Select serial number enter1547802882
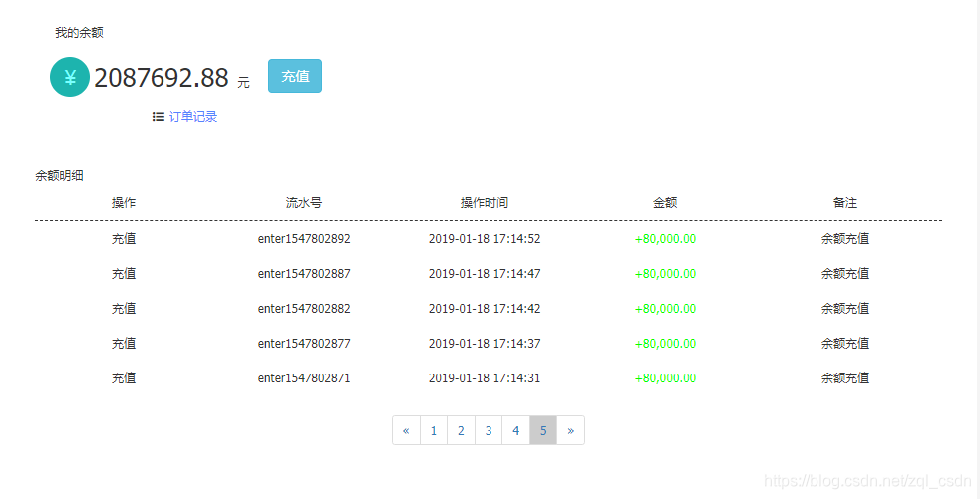Image resolution: width=980 pixels, height=499 pixels. (x=304, y=309)
